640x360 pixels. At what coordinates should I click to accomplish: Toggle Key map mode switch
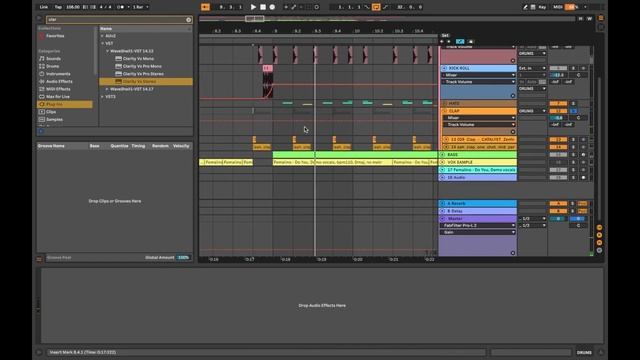pyautogui.click(x=542, y=7)
